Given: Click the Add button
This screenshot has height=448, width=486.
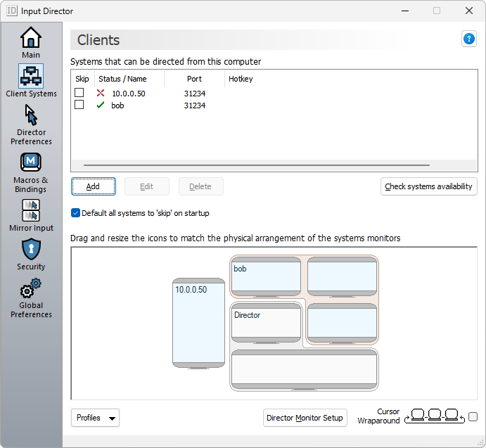Looking at the screenshot, I should tap(93, 186).
